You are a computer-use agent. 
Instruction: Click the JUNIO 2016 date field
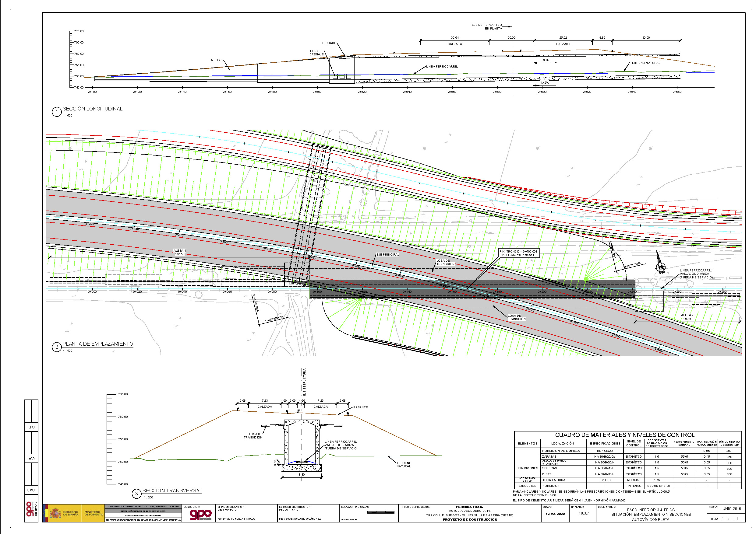tap(731, 509)
